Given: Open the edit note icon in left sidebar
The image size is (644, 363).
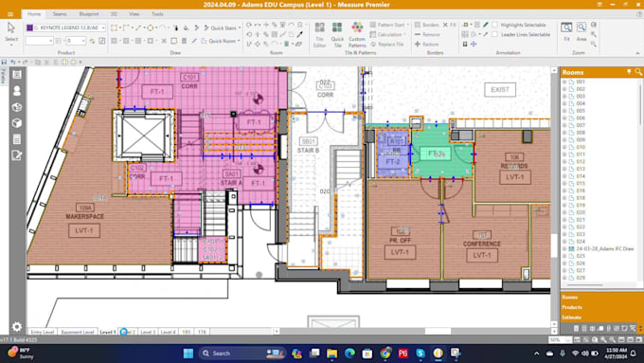Looking at the screenshot, I should tap(17, 155).
